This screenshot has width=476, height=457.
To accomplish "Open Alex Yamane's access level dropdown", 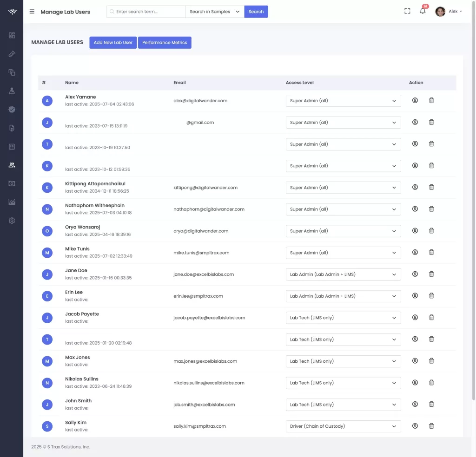I will [343, 101].
